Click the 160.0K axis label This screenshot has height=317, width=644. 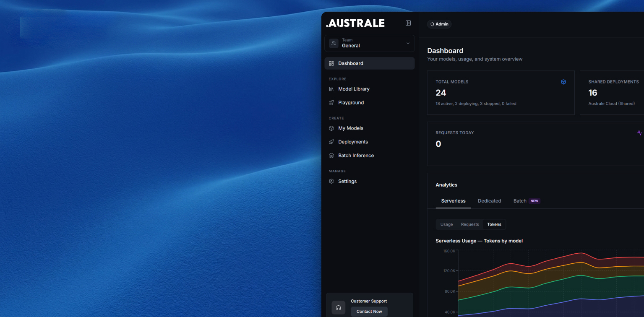click(x=449, y=251)
